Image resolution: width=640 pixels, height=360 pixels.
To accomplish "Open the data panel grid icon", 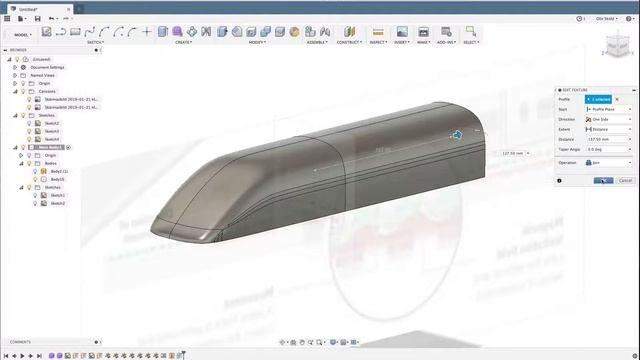I will pyautogui.click(x=7, y=19).
